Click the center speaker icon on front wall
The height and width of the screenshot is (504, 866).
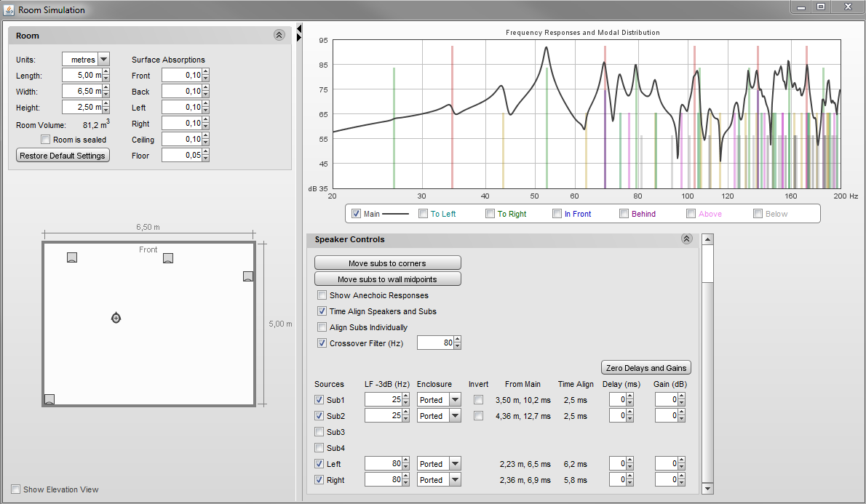click(168, 258)
